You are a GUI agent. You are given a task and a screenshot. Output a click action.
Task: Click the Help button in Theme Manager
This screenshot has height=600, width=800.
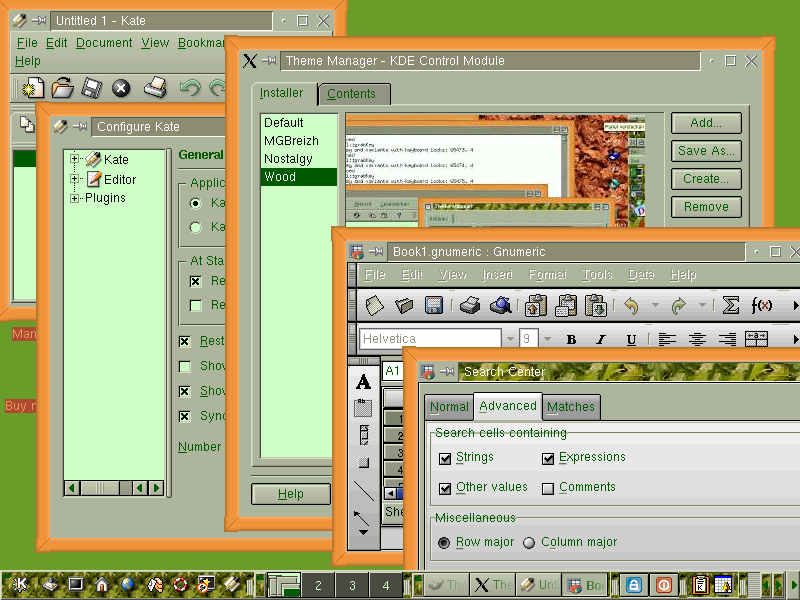[291, 494]
